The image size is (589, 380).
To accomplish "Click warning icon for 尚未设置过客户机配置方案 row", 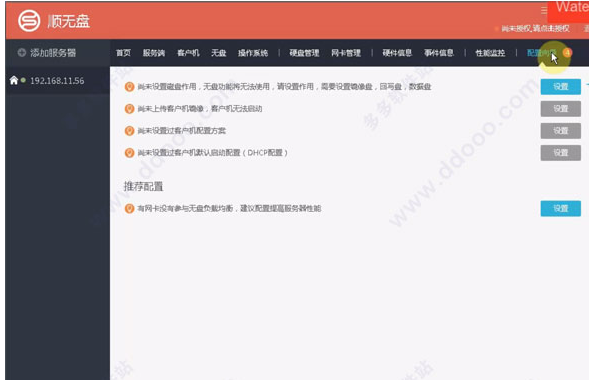I will tap(129, 131).
